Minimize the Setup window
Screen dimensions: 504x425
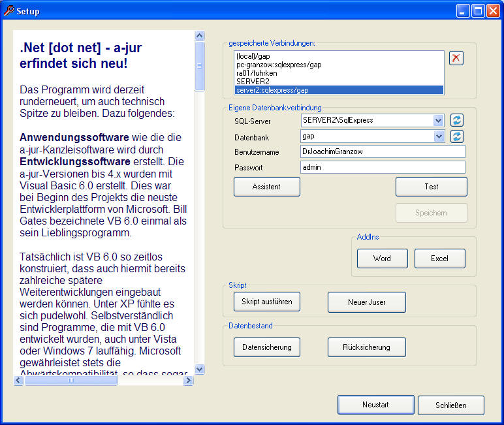[462, 11]
